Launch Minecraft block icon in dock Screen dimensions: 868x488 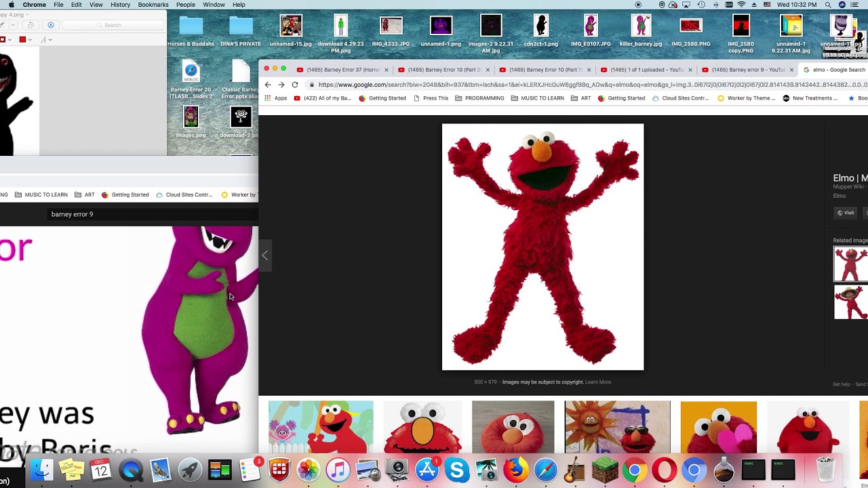(605, 470)
